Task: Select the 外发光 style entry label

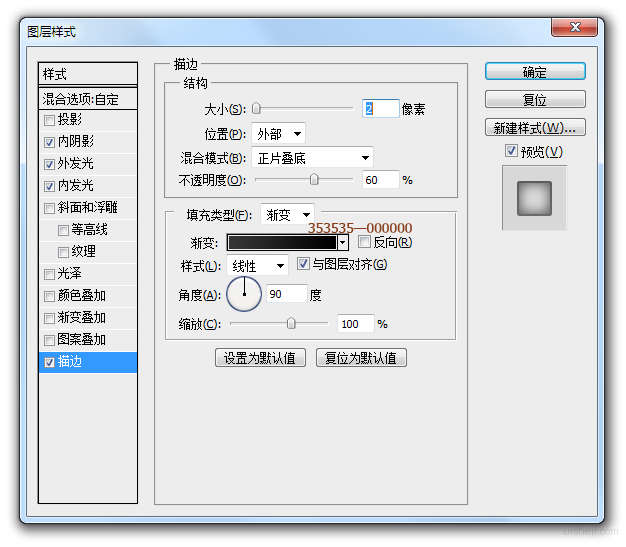Action: [x=76, y=163]
